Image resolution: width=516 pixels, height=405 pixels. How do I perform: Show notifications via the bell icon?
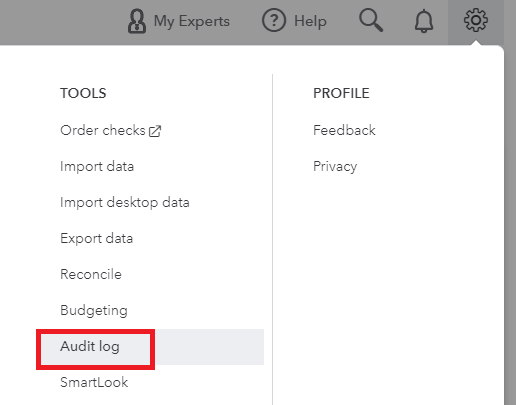tap(424, 21)
